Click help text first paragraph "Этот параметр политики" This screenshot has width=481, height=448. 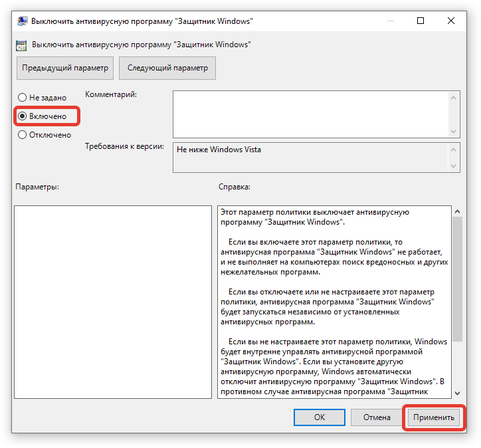pyautogui.click(x=315, y=217)
